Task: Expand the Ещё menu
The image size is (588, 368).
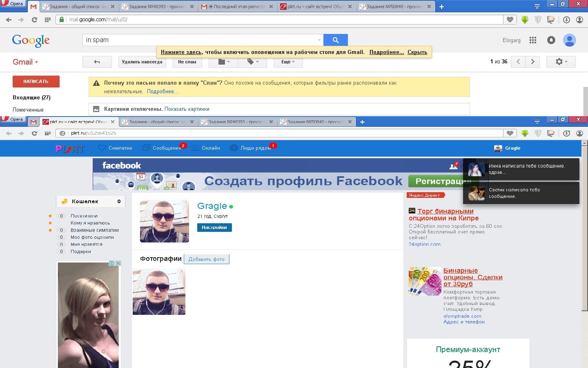Action: tap(288, 62)
